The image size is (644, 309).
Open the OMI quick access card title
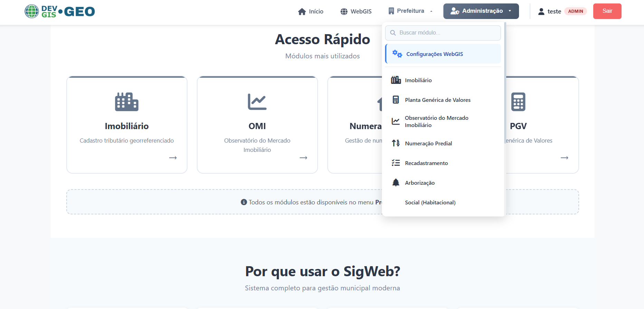257,126
